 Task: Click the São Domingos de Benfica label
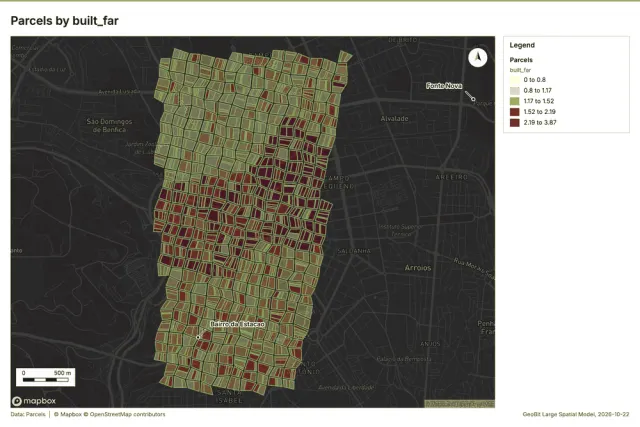tap(109, 125)
